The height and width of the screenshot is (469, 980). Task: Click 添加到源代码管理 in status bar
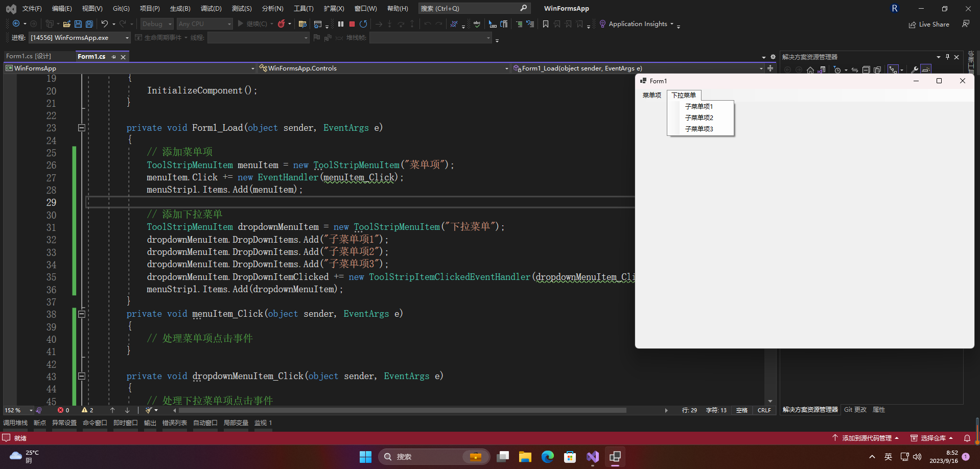[866, 438]
